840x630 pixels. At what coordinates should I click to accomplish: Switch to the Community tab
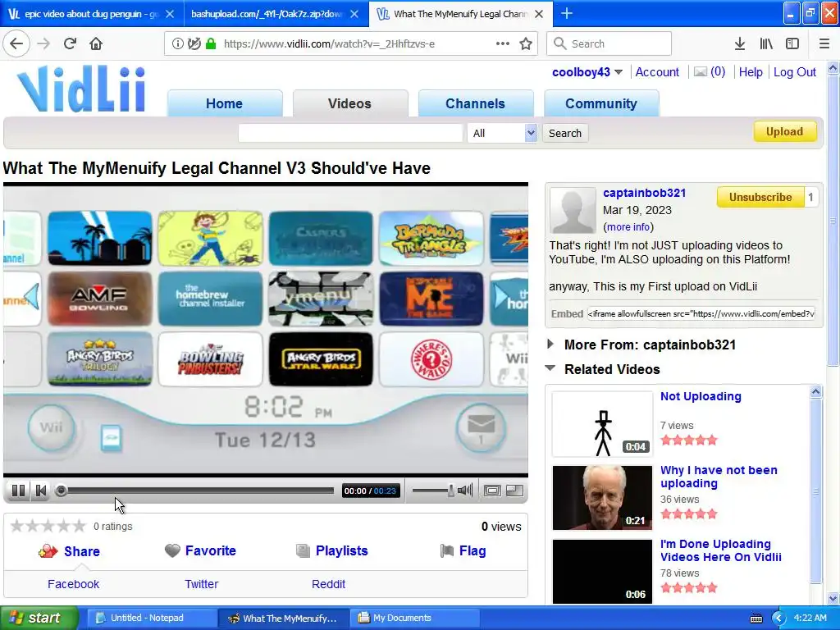[601, 103]
